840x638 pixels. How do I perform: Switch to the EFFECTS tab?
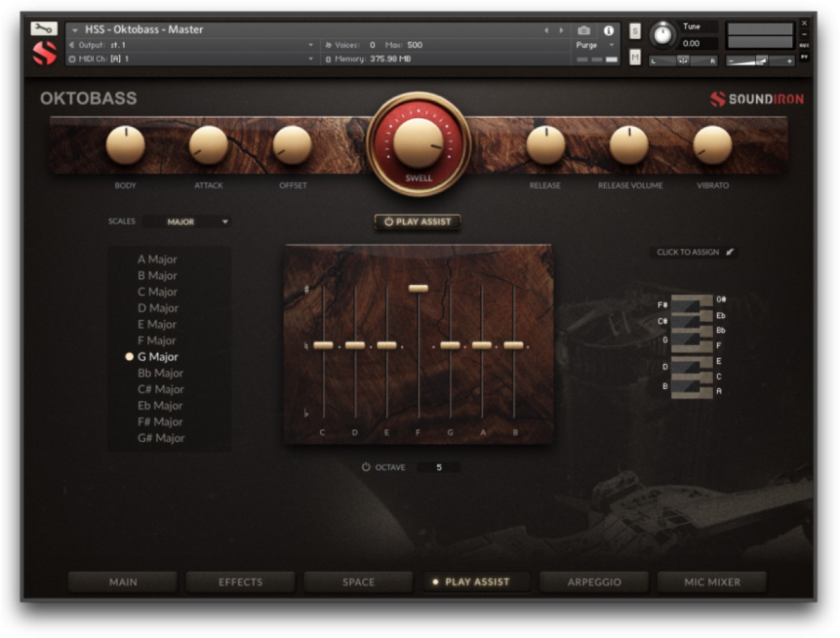(241, 581)
